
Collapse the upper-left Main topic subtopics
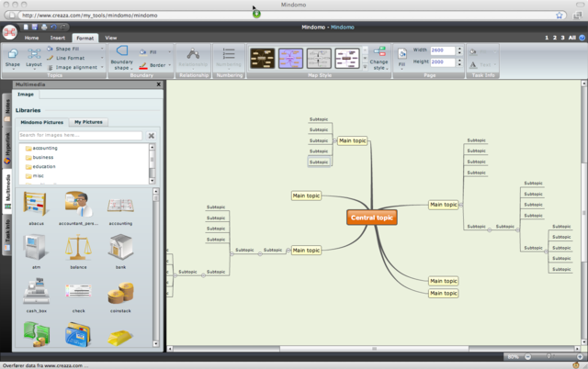click(x=334, y=140)
